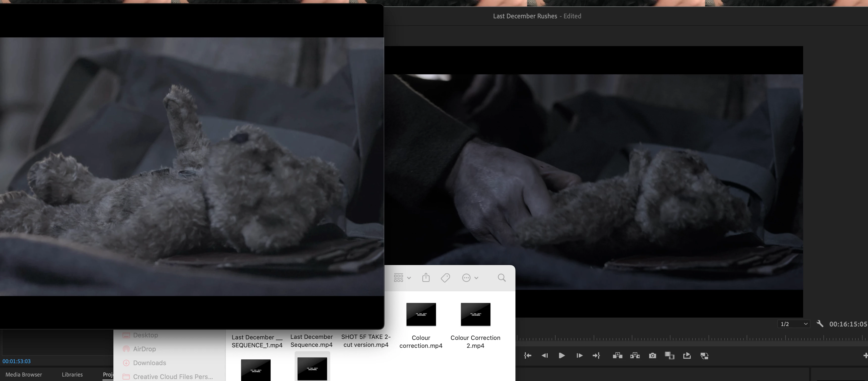Image resolution: width=868 pixels, height=381 pixels.
Task: Click the Extract button
Action: [635, 356]
